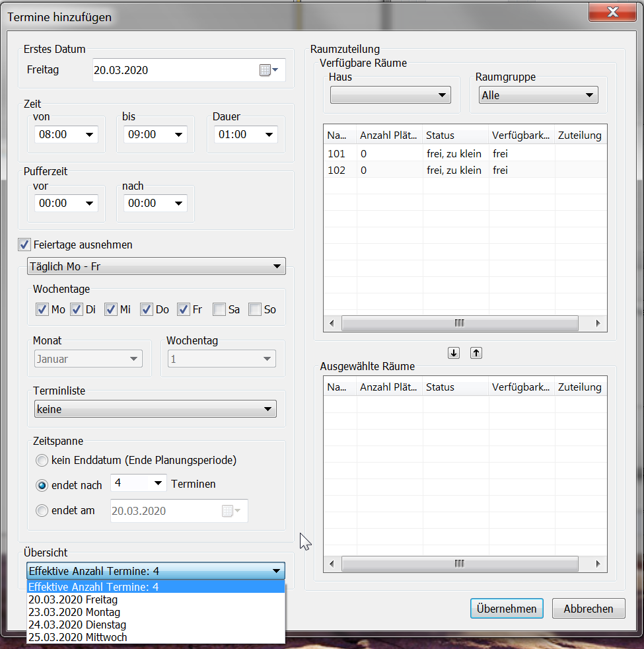The width and height of the screenshot is (644, 649).
Task: Open the Erstes Datum calendar picker icon
Action: pyautogui.click(x=268, y=70)
